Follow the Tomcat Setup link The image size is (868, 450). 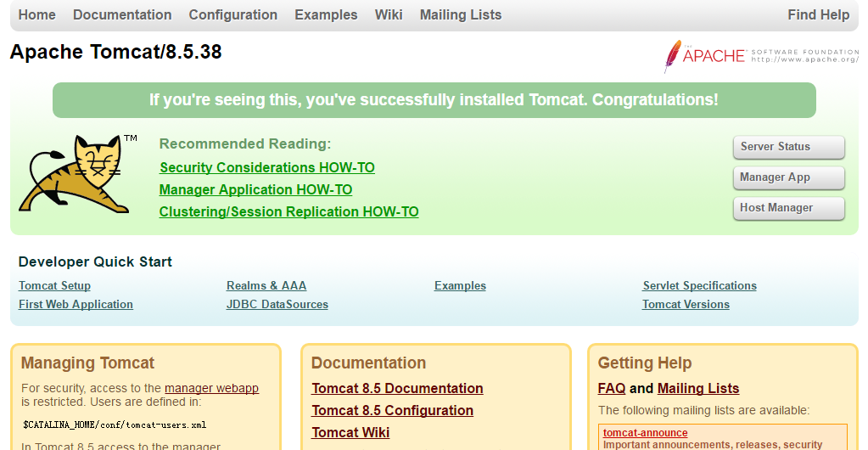click(54, 285)
